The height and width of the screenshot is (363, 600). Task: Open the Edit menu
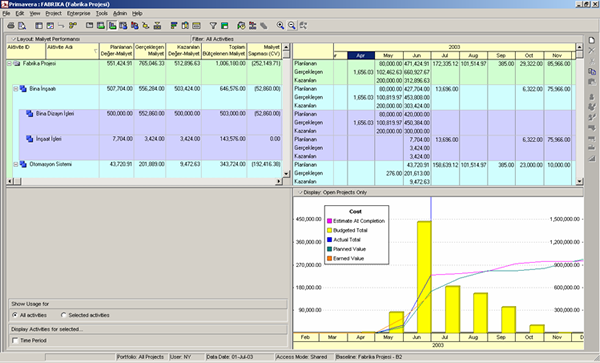click(x=20, y=13)
